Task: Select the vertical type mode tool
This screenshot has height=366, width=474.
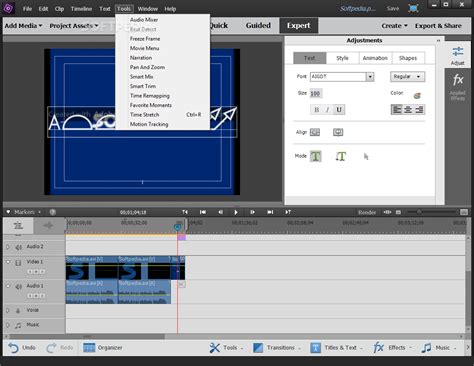Action: click(340, 156)
